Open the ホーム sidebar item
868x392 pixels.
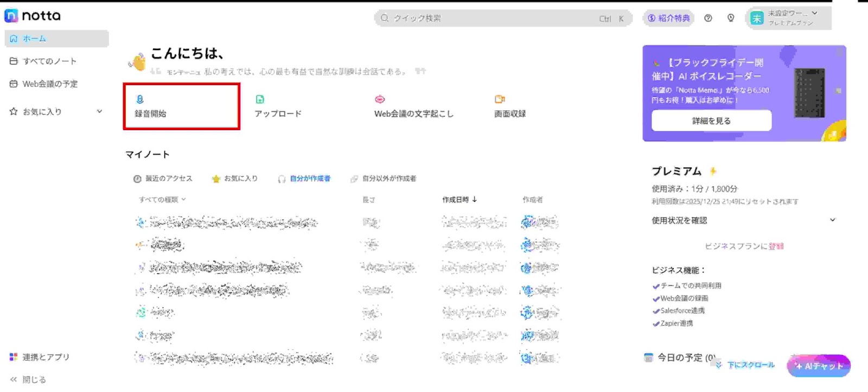[56, 38]
